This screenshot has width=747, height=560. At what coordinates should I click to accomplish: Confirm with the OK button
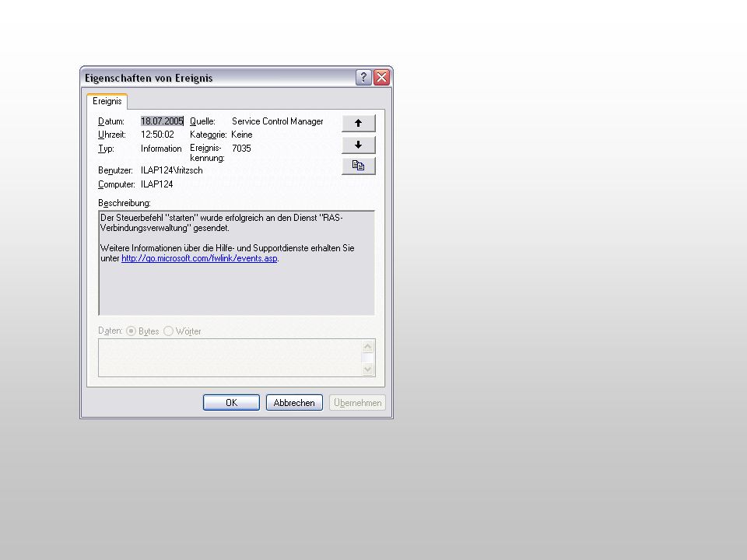pyautogui.click(x=232, y=402)
